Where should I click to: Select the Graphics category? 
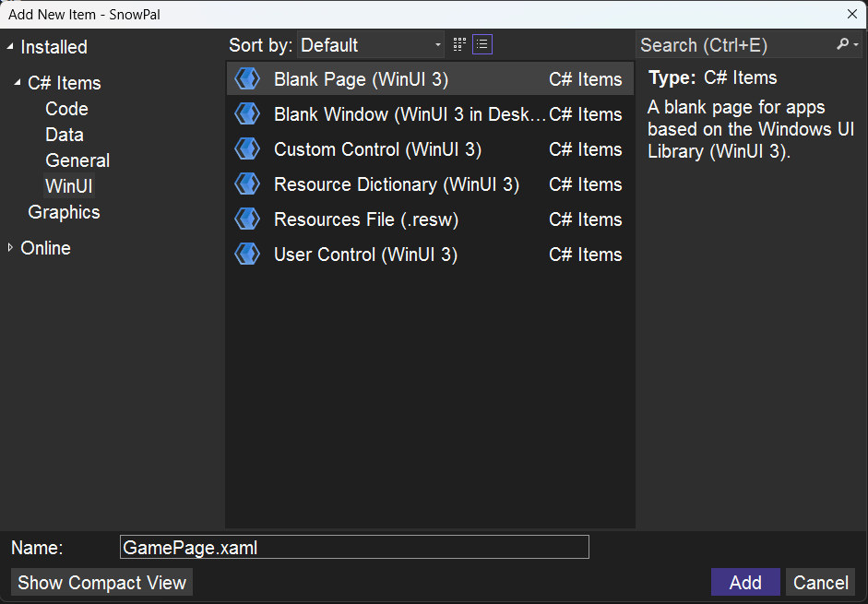[x=64, y=212]
